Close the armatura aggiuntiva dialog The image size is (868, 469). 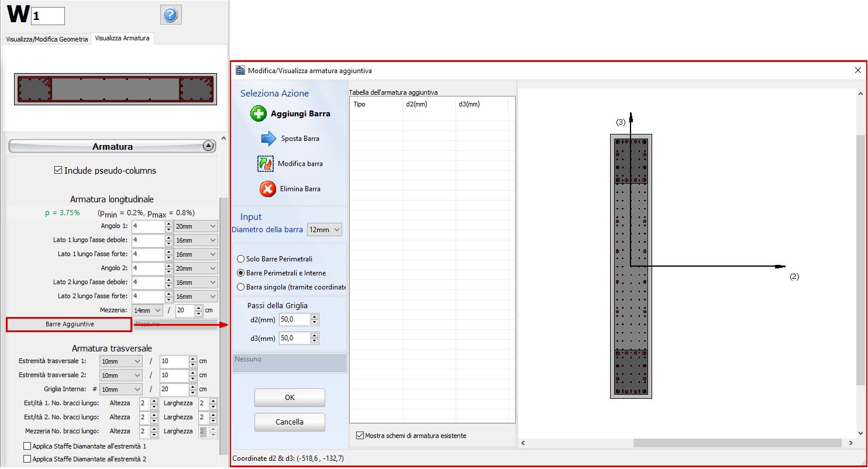[857, 70]
